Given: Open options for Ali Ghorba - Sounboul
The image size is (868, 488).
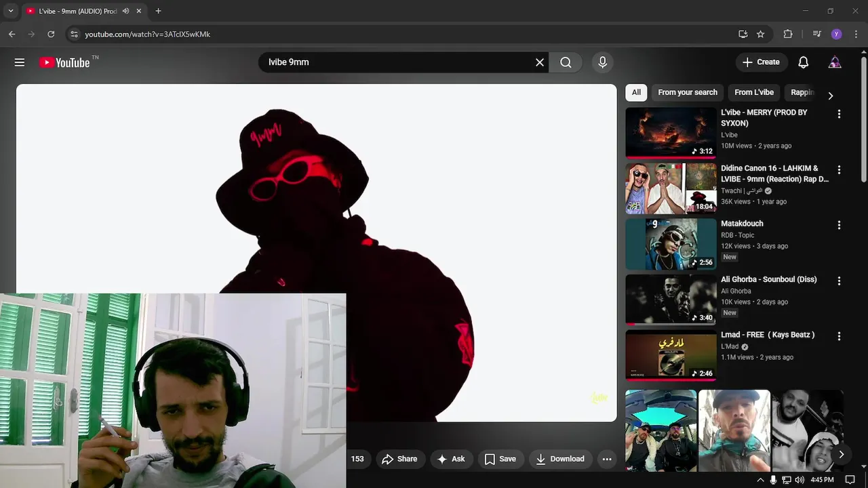Looking at the screenshot, I should click(x=839, y=281).
